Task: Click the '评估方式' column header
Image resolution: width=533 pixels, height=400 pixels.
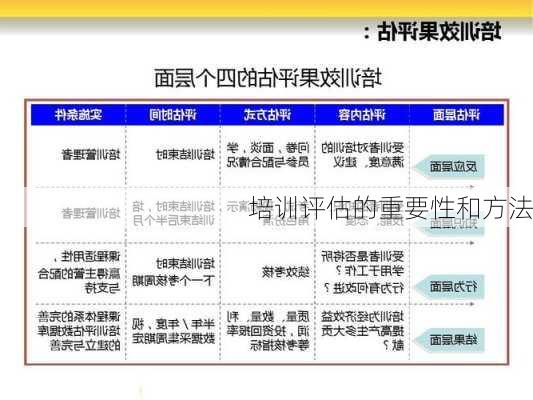Action: tap(268, 115)
